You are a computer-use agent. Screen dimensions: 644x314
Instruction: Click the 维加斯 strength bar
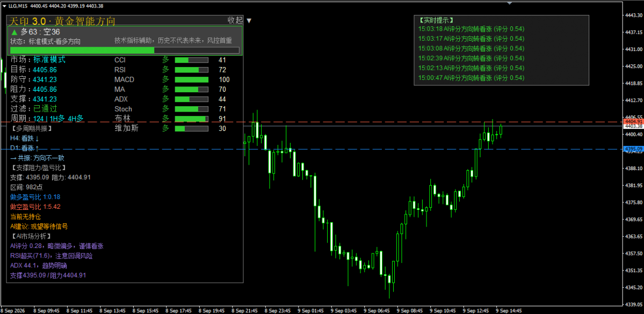click(191, 128)
